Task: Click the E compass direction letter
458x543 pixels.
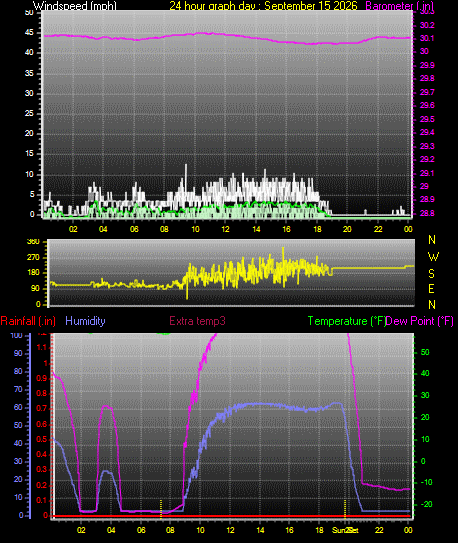Action: [x=431, y=288]
